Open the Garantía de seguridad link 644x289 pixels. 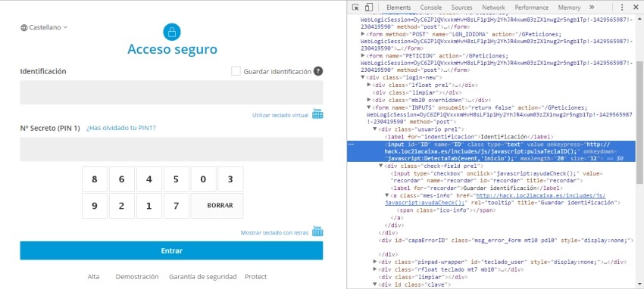203,277
